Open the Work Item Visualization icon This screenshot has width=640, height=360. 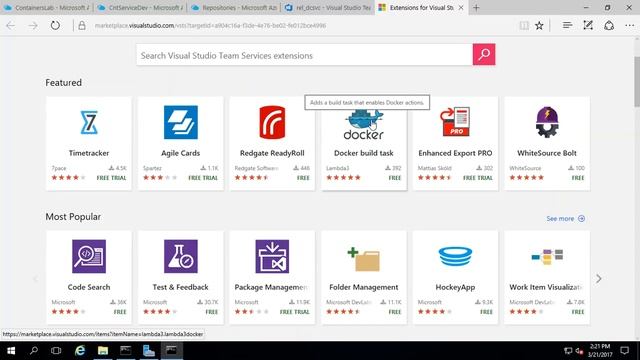pos(547,256)
